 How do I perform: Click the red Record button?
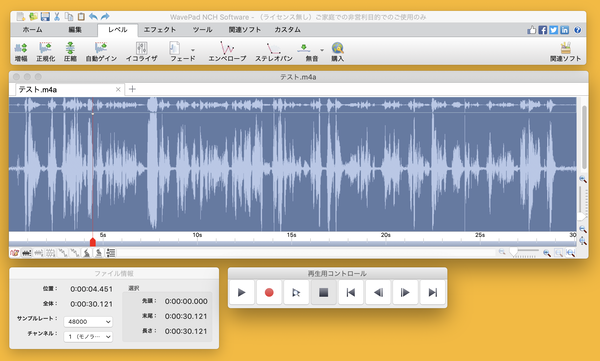(269, 292)
